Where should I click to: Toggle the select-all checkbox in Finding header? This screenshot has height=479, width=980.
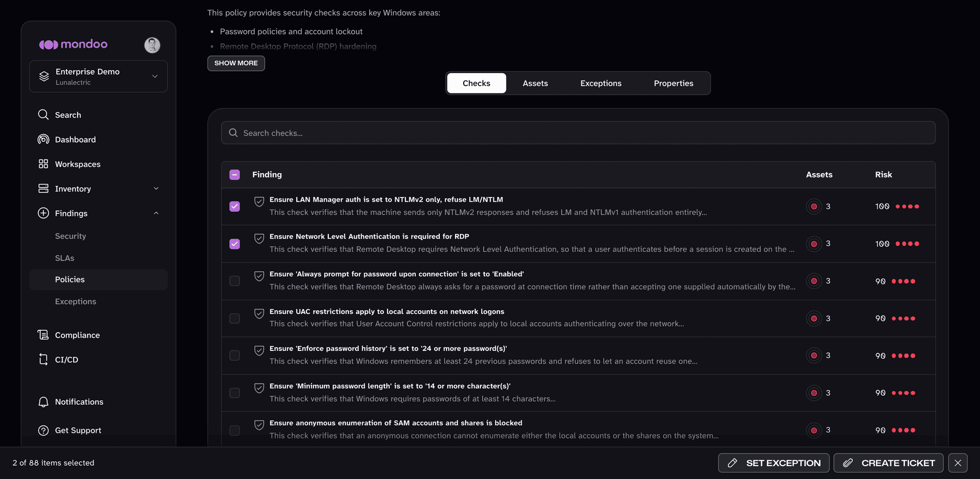pos(234,174)
